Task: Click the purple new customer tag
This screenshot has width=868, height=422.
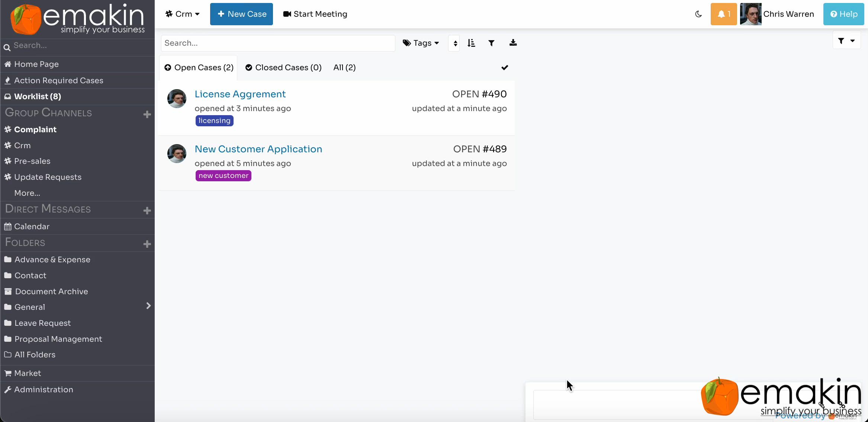Action: coord(223,176)
